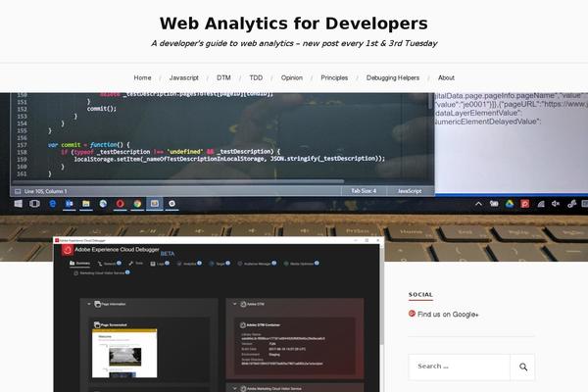
Task: Collapse the Page Information section arrow
Action: tap(89, 304)
